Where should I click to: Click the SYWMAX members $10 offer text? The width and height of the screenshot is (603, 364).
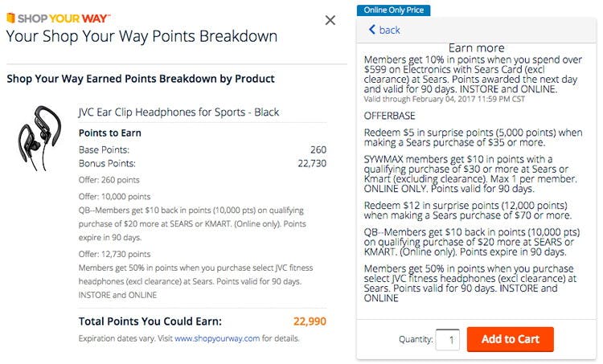pos(470,174)
